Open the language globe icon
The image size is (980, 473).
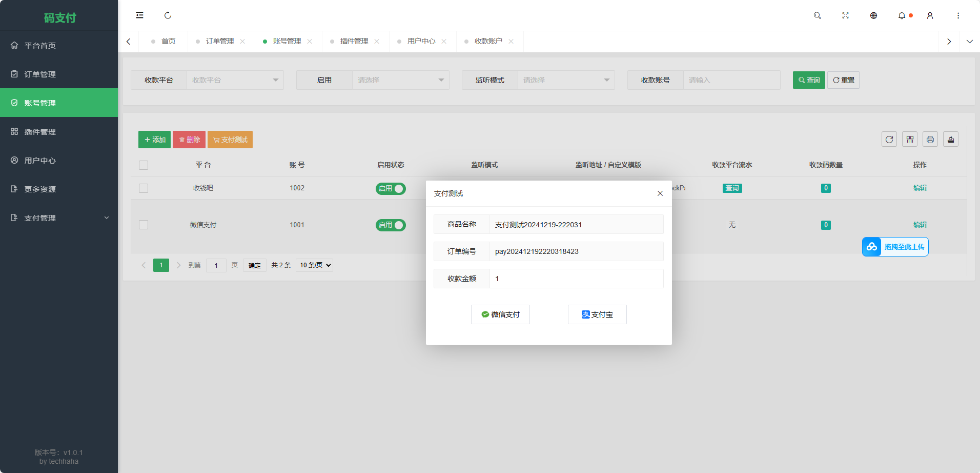(x=874, y=15)
